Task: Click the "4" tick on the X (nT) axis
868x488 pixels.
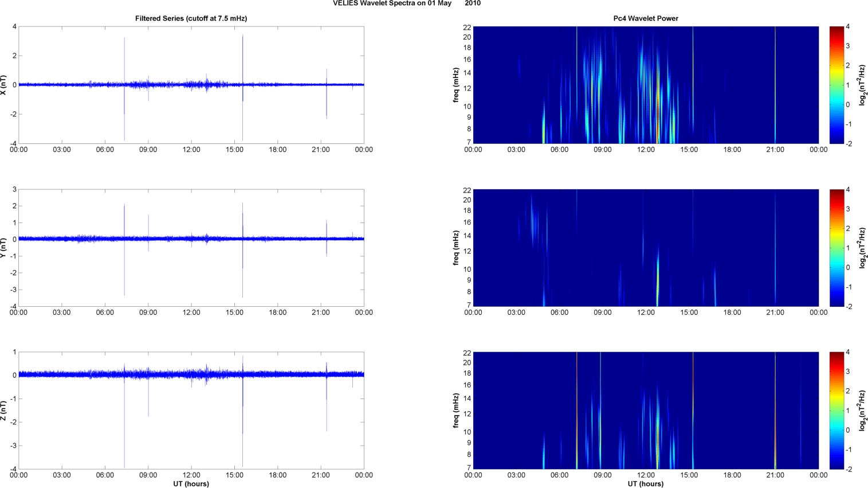Action: click(x=14, y=27)
